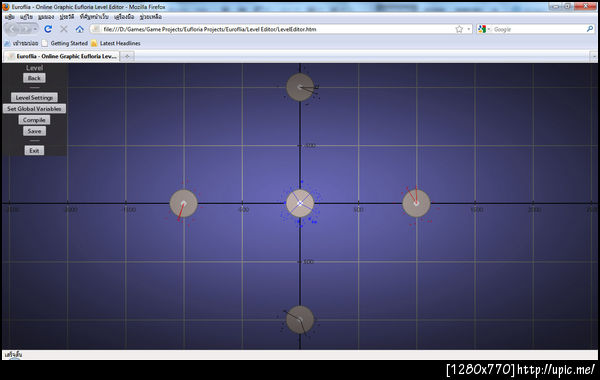600x380 pixels.
Task: Save the level
Action: pos(34,131)
